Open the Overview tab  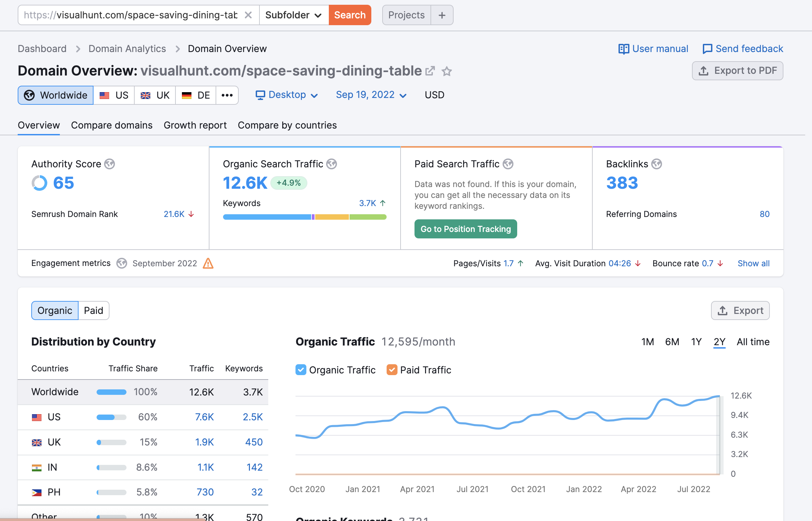(x=39, y=125)
